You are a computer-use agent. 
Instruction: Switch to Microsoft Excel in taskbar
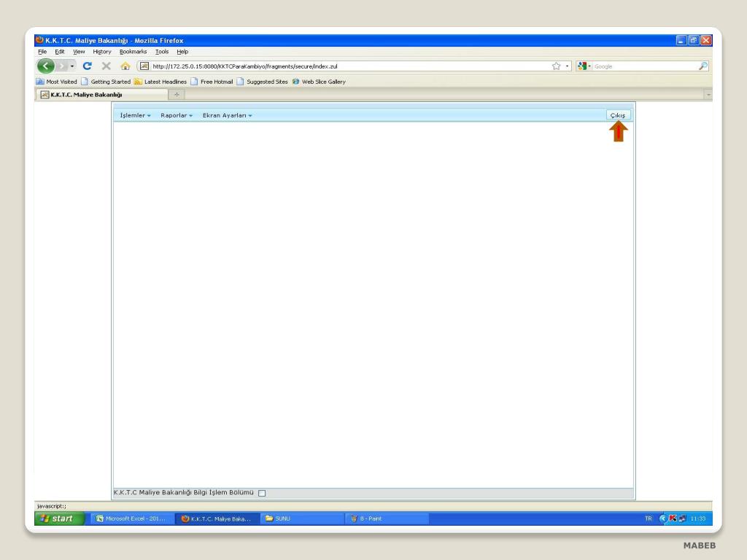132,518
